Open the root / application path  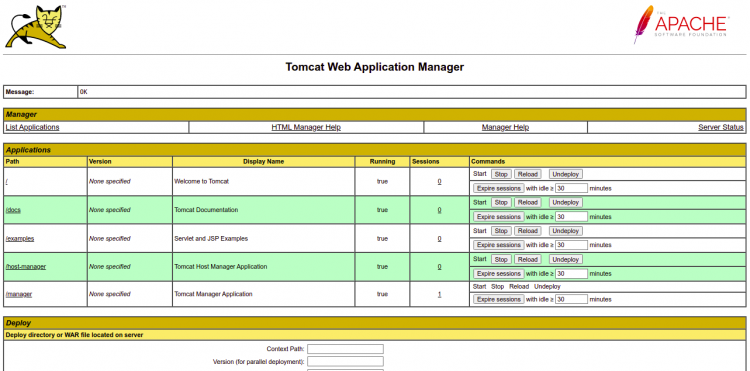(7, 182)
